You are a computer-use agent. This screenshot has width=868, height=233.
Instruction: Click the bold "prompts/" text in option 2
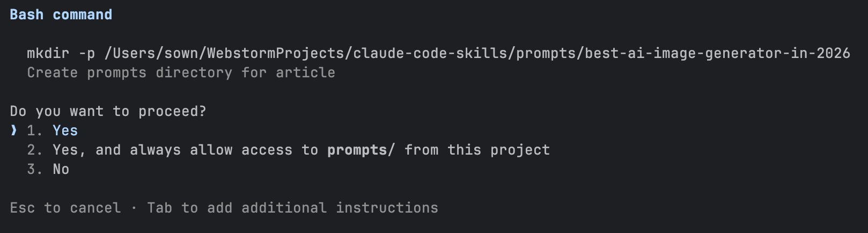point(361,150)
